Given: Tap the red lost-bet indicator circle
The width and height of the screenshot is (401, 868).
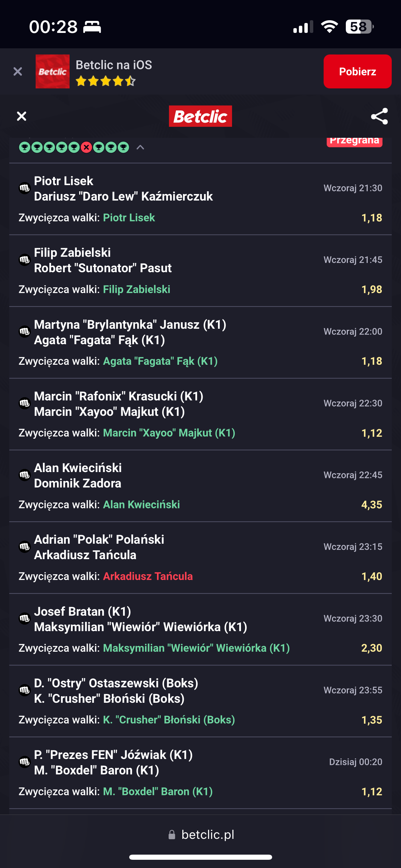Looking at the screenshot, I should click(x=86, y=147).
